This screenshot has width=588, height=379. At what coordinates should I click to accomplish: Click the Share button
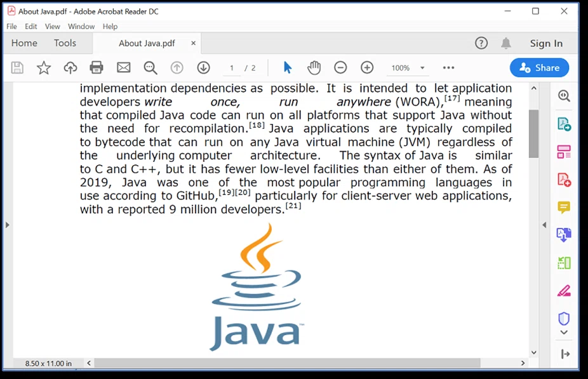click(x=539, y=68)
